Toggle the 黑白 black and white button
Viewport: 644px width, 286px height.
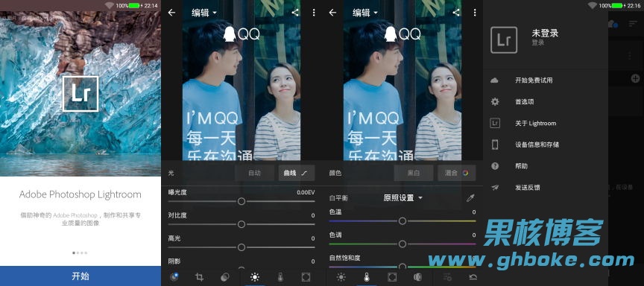(x=414, y=173)
